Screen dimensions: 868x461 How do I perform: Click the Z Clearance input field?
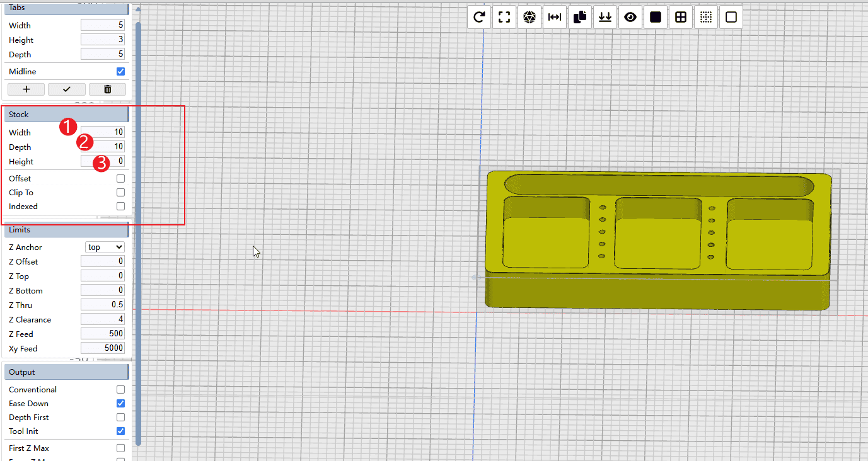[103, 319]
